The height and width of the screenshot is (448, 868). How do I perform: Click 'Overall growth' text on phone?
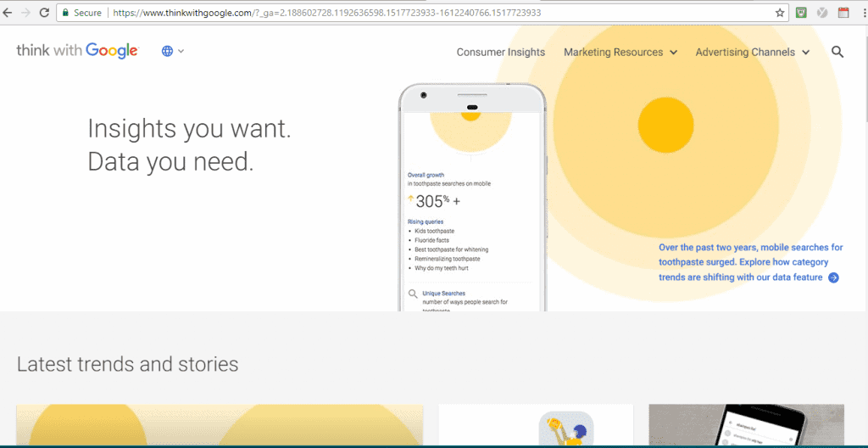[x=426, y=175]
